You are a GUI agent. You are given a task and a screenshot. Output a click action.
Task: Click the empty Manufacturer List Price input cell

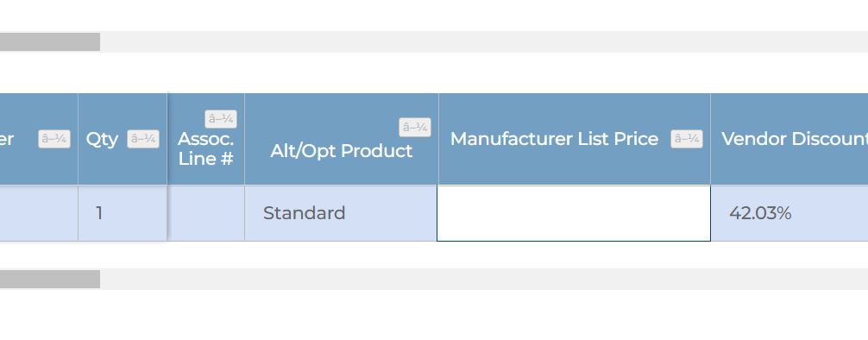pos(574,214)
